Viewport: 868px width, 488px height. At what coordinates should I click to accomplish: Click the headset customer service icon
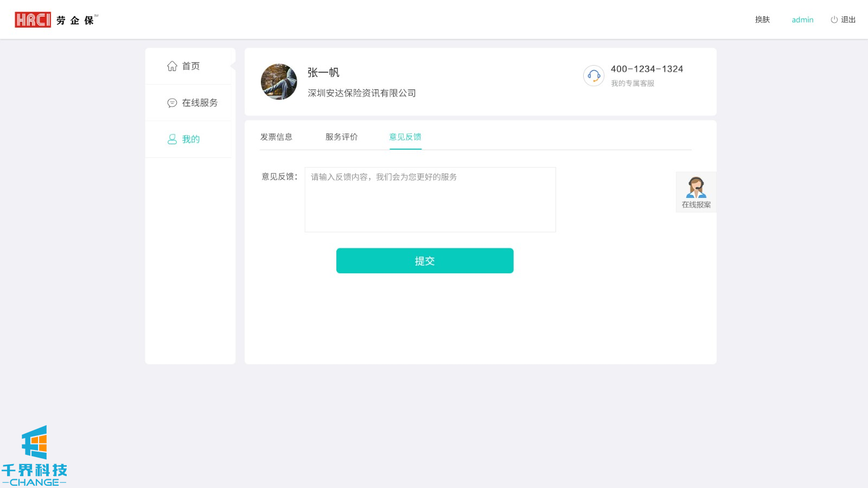[593, 76]
